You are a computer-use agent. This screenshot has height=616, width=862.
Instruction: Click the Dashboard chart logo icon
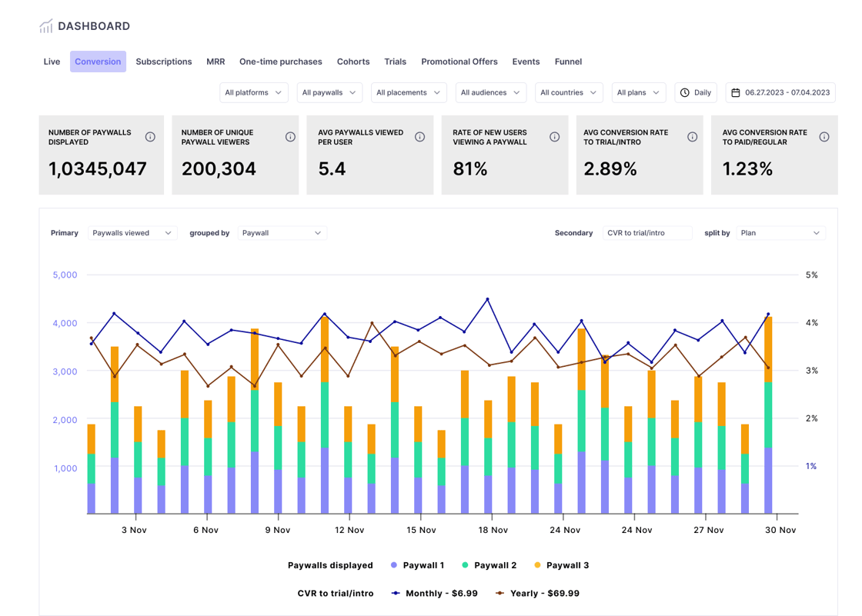(x=46, y=26)
